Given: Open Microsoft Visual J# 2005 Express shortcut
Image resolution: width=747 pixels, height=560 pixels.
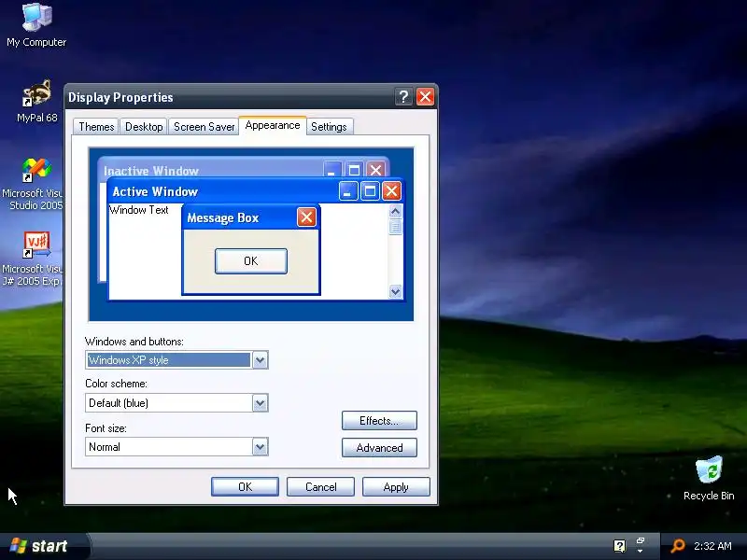Looking at the screenshot, I should coord(33,259).
